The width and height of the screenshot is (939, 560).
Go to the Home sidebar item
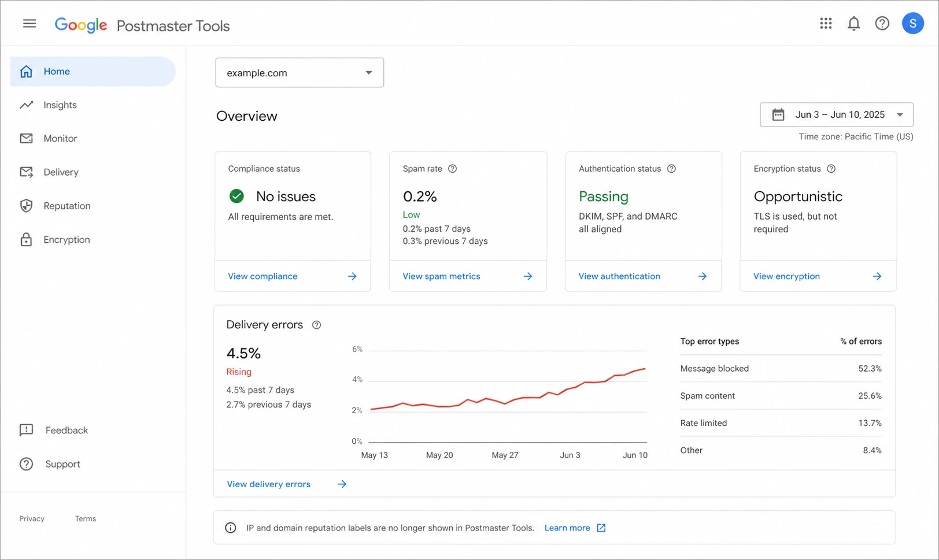[x=93, y=71]
